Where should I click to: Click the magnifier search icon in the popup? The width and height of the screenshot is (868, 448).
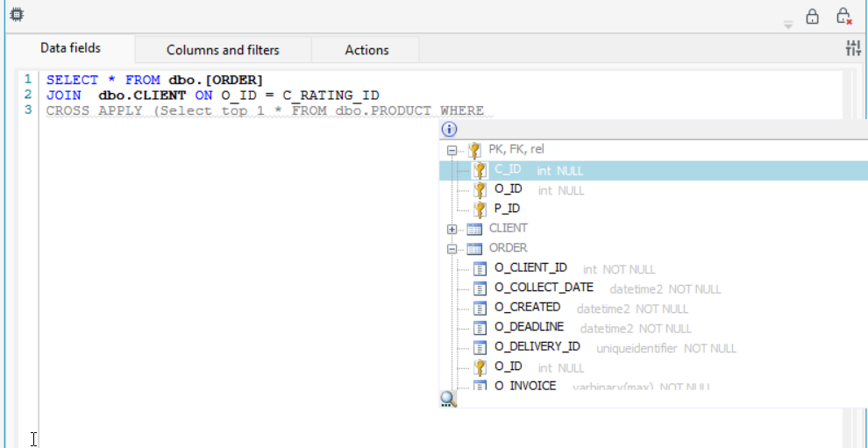click(x=448, y=399)
